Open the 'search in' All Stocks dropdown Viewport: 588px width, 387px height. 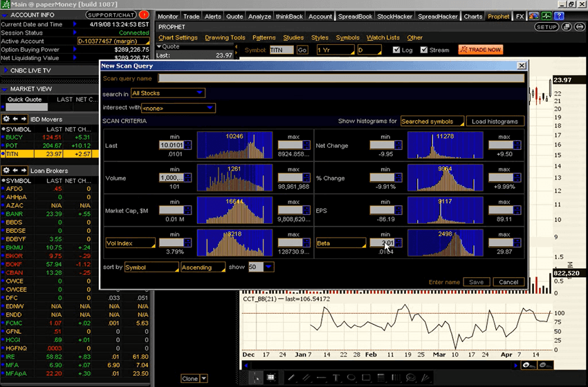coord(168,93)
